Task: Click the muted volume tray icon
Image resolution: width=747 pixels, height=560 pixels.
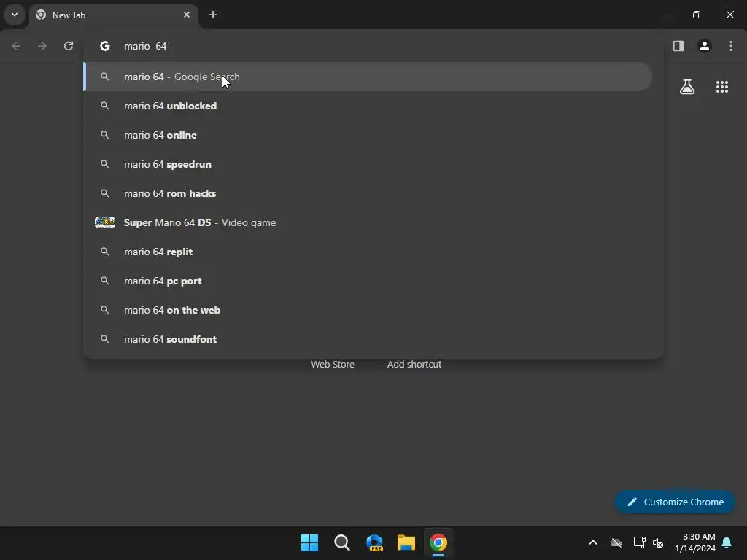Action: tap(659, 542)
